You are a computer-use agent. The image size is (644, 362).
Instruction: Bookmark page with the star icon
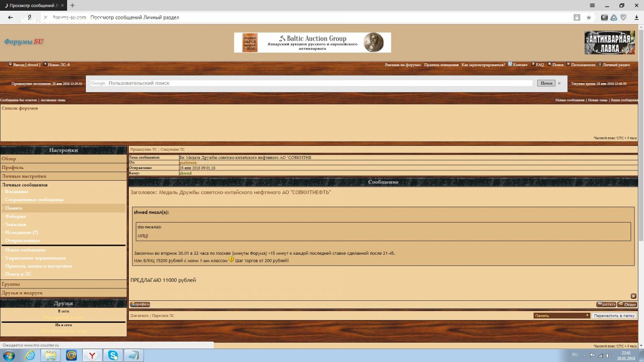[589, 18]
